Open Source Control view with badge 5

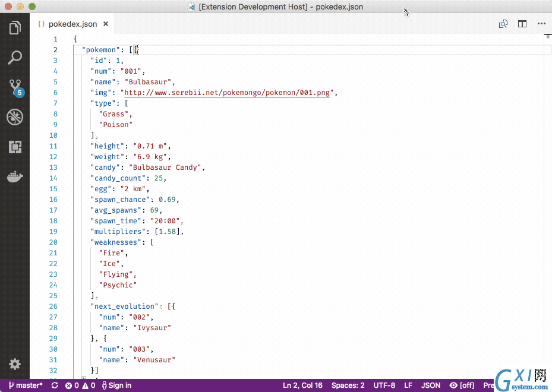coord(16,88)
